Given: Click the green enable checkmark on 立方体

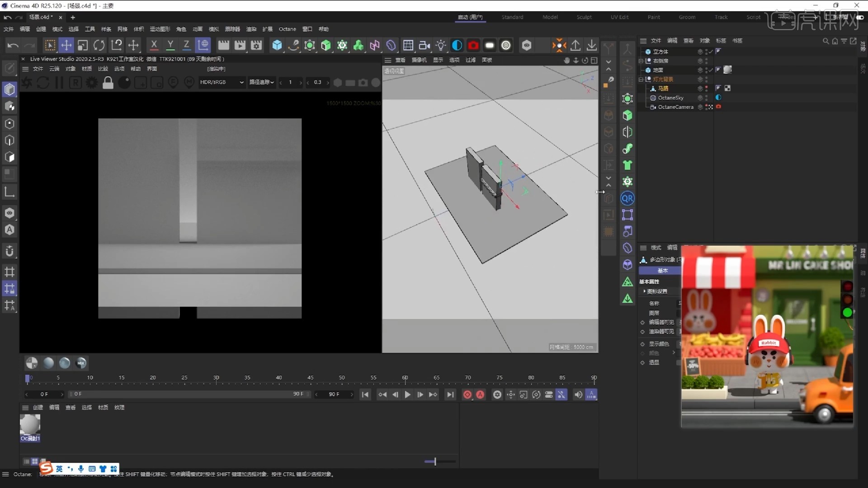Looking at the screenshot, I should (x=710, y=52).
